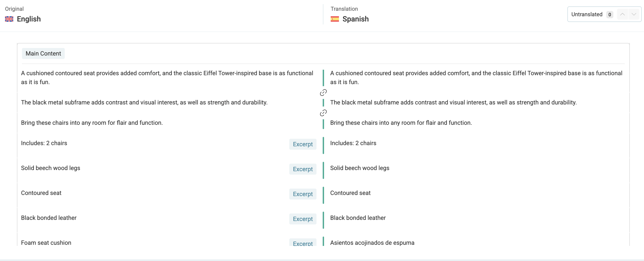Click the UK flag next to English
Viewport: 644px width, 261px height.
pyautogui.click(x=9, y=19)
